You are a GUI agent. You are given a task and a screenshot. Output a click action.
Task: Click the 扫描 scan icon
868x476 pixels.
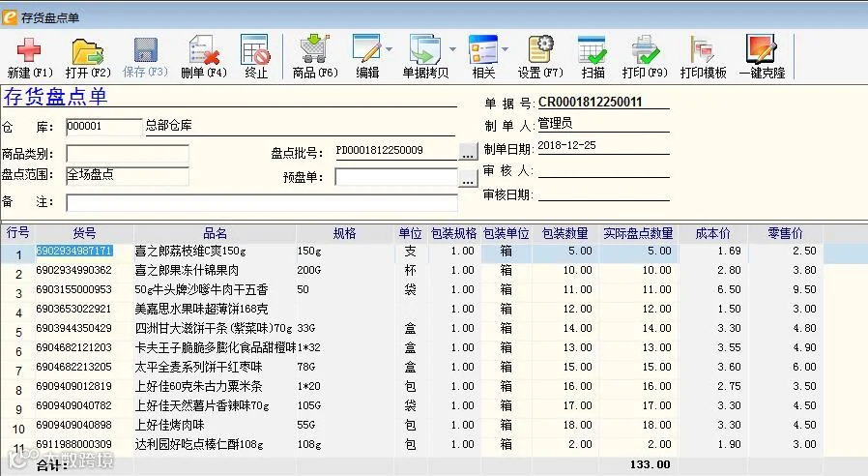pyautogui.click(x=593, y=50)
